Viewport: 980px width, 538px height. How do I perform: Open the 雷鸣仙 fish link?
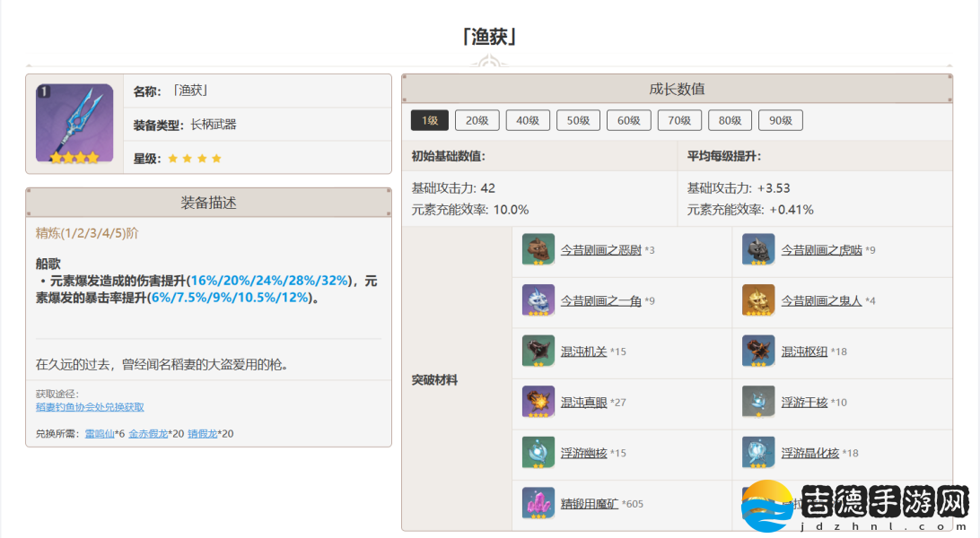tap(99, 434)
